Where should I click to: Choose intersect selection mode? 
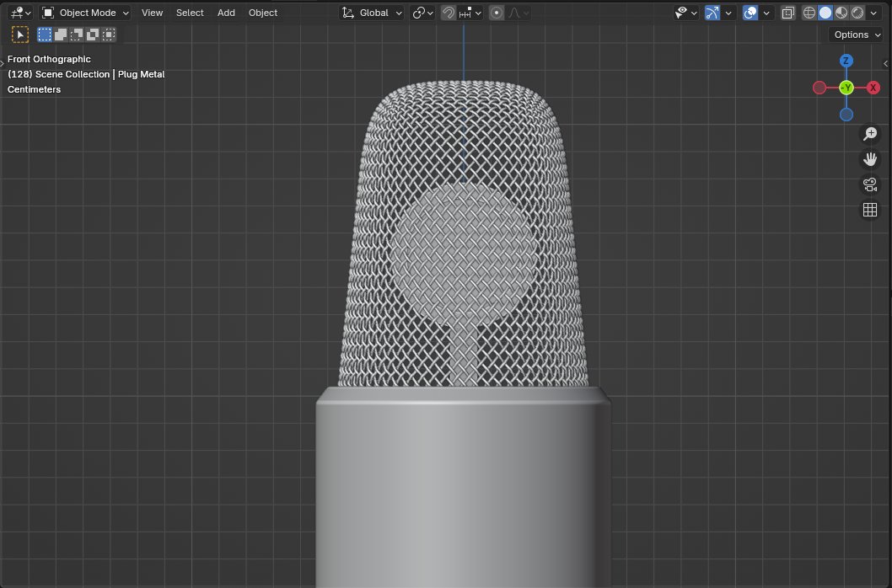click(108, 35)
